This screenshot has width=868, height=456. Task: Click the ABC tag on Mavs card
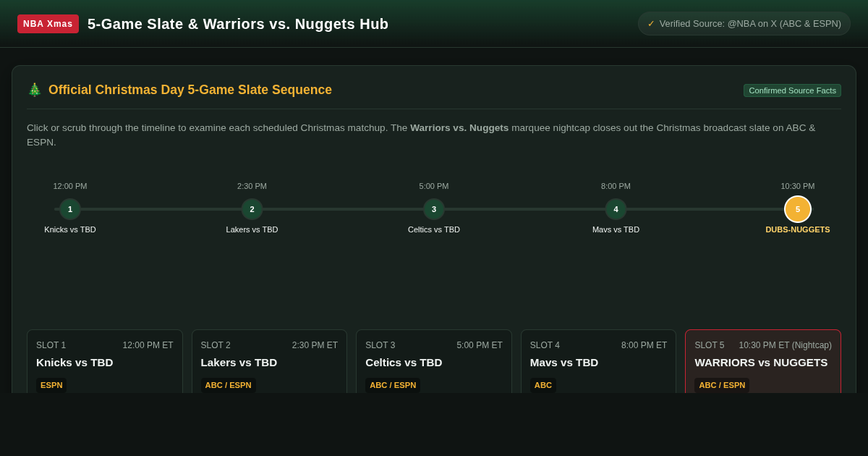[543, 385]
